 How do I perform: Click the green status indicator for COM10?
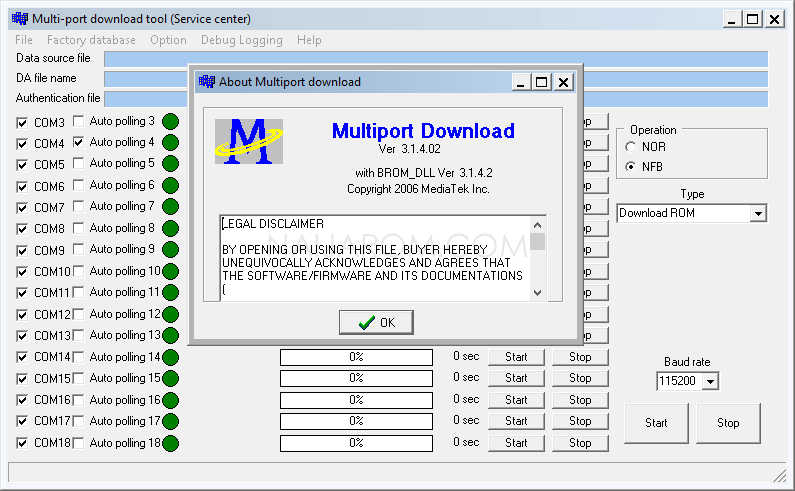170,271
